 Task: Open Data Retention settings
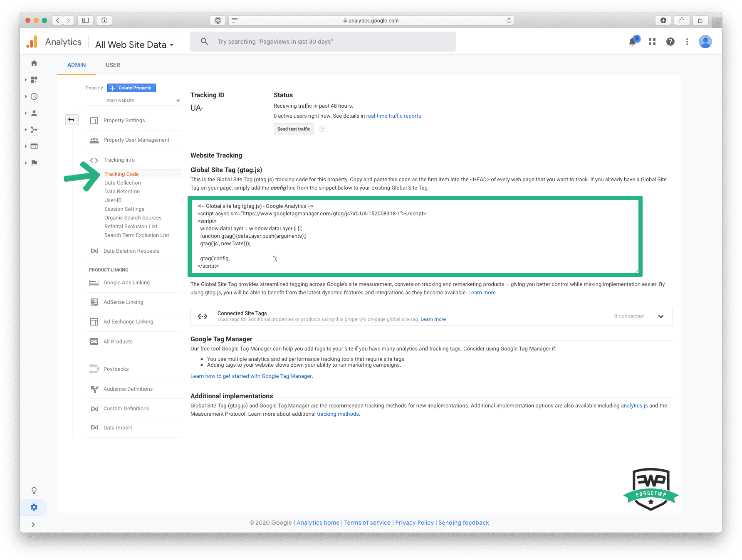(x=122, y=191)
